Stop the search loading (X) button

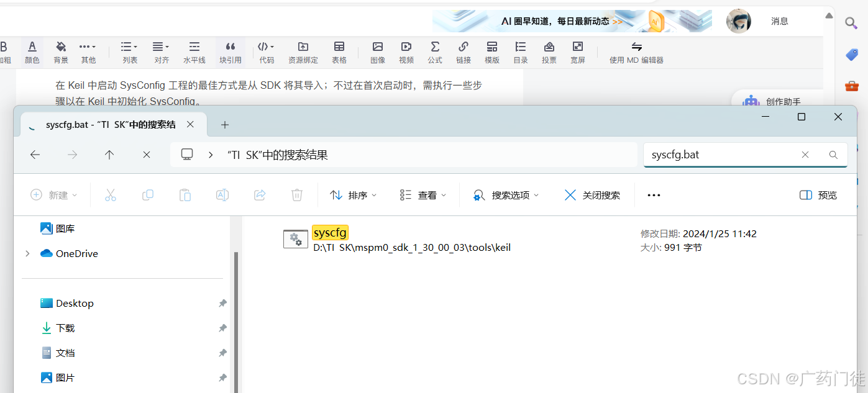147,155
